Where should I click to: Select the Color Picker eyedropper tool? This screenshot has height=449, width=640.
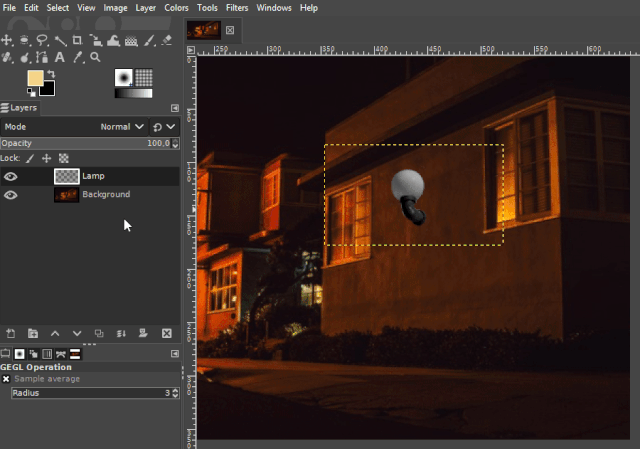tap(78, 57)
